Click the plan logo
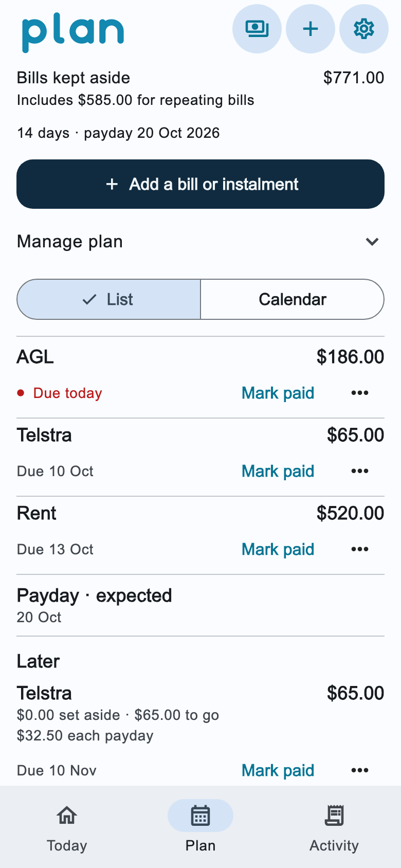The image size is (401, 868). pyautogui.click(x=73, y=32)
